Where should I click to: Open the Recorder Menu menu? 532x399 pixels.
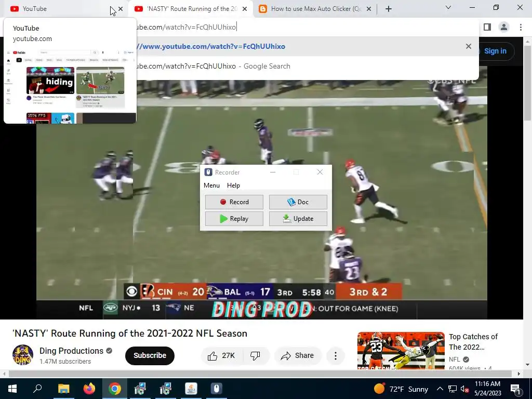(x=212, y=185)
